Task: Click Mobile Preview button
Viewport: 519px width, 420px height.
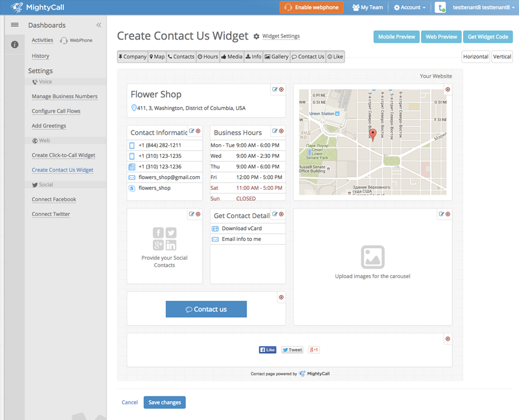Action: pyautogui.click(x=396, y=37)
